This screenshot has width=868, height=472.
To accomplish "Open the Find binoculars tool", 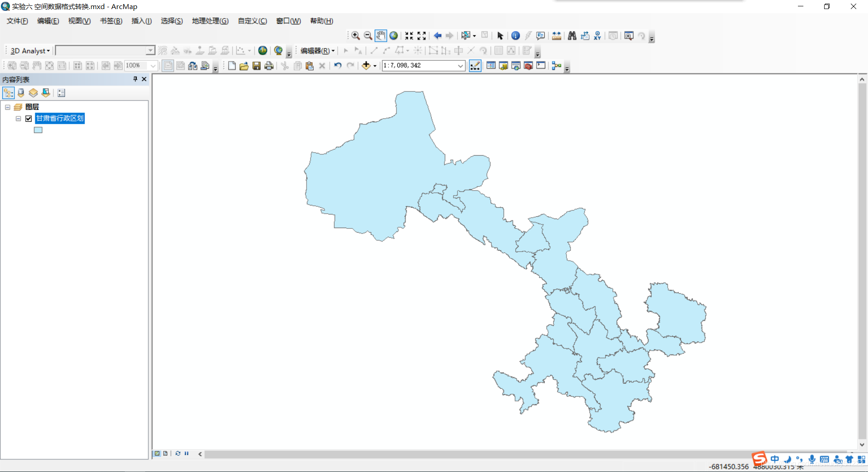I will 572,36.
